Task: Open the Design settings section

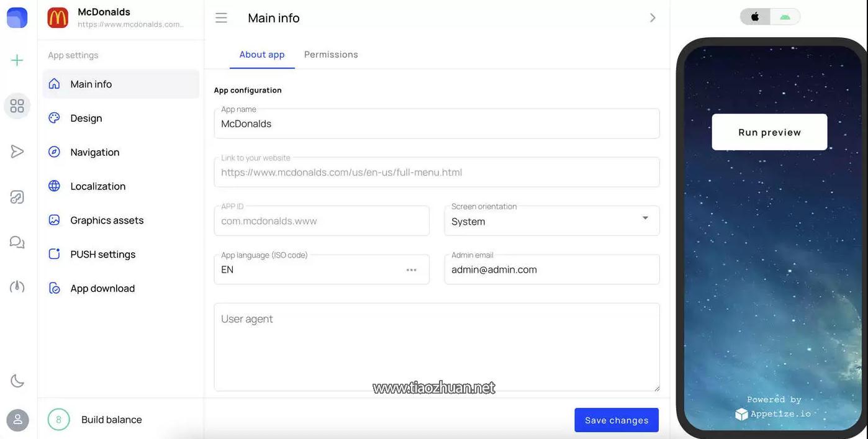Action: click(x=86, y=118)
